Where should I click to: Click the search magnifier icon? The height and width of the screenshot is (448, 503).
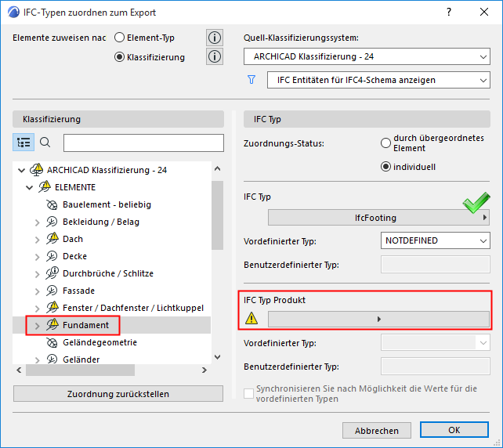click(45, 142)
